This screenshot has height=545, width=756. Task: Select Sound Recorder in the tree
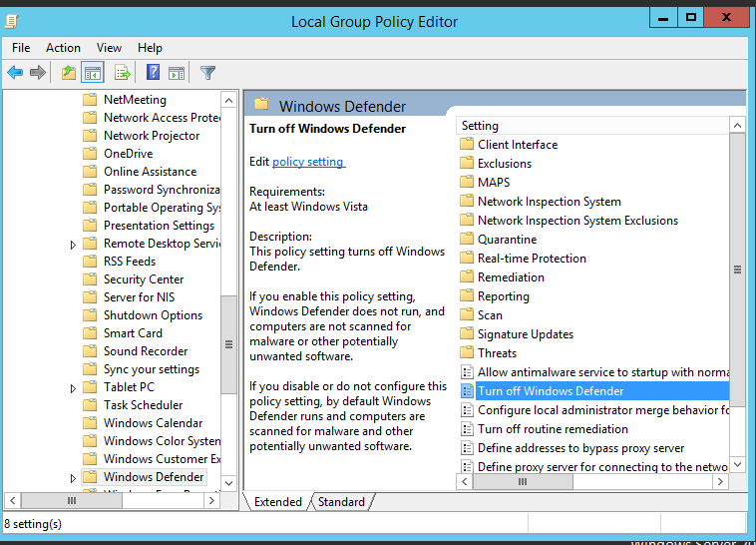[146, 351]
